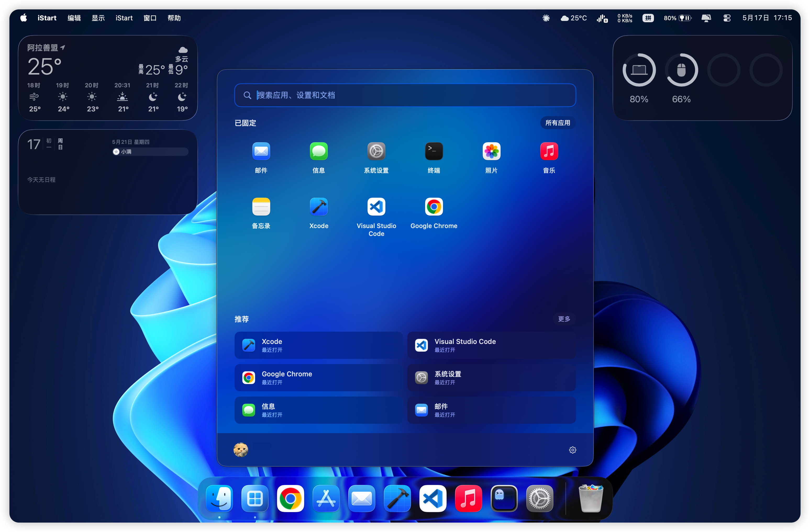810x532 pixels.
Task: Open Music from the Dock
Action: pos(468,499)
